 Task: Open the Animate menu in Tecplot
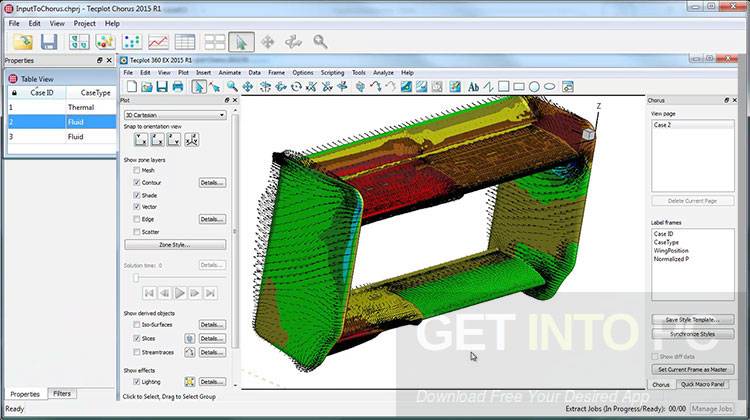coord(229,72)
